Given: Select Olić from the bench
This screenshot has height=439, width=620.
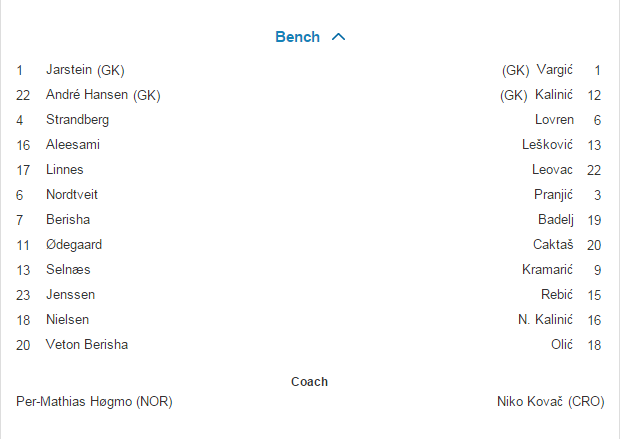Looking at the screenshot, I should (560, 345).
